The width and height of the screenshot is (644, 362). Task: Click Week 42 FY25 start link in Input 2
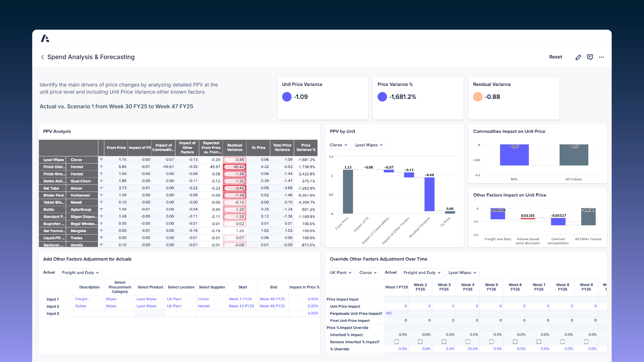[241, 306]
